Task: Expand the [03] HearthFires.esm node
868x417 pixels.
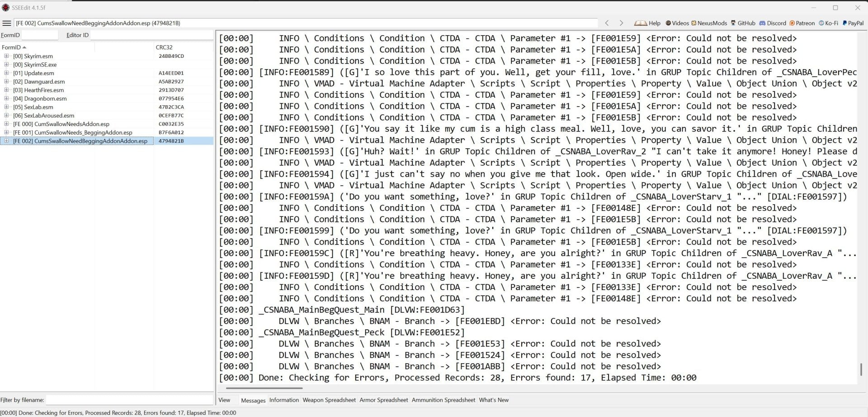Action: [x=6, y=90]
